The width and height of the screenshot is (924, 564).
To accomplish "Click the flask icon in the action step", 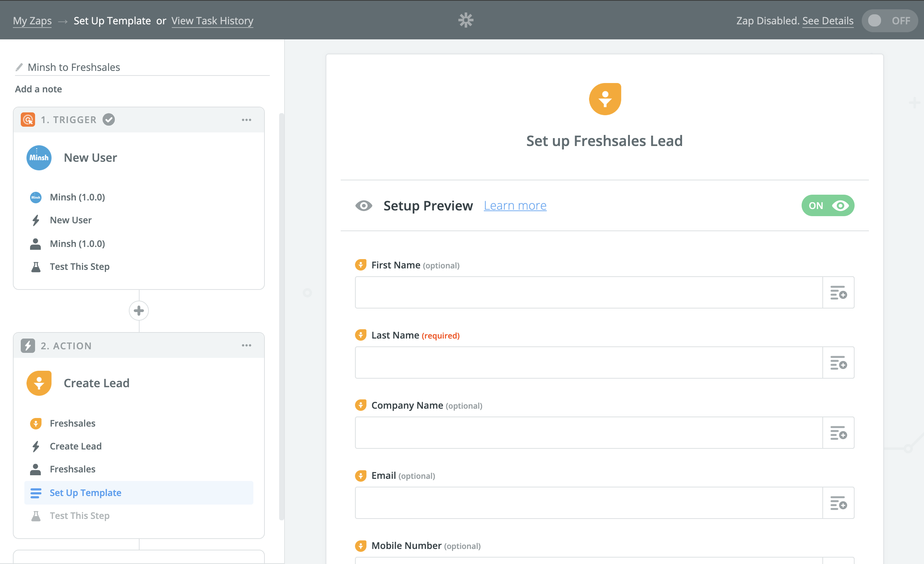I will click(36, 516).
